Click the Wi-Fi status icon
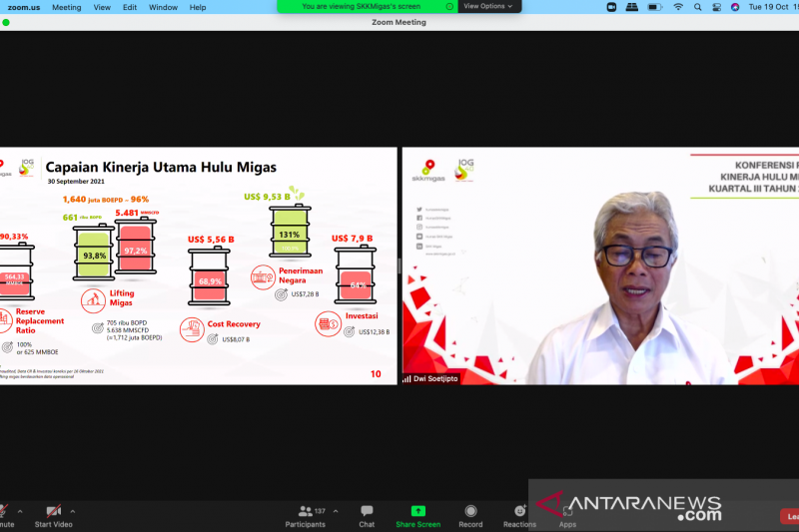The width and height of the screenshot is (799, 532). point(678,7)
